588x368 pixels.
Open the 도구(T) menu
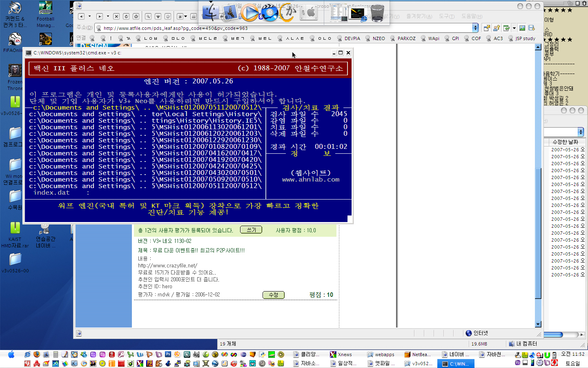coord(447,16)
